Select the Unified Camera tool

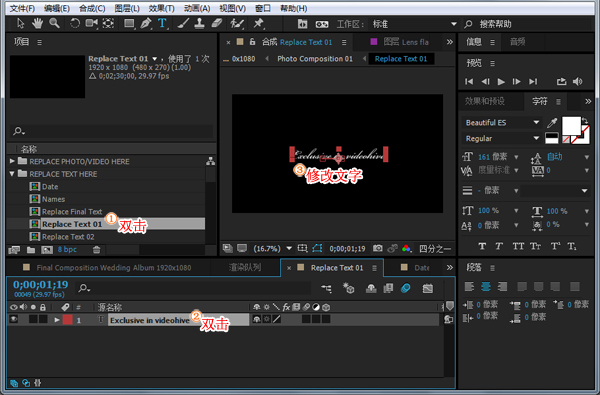(x=91, y=24)
